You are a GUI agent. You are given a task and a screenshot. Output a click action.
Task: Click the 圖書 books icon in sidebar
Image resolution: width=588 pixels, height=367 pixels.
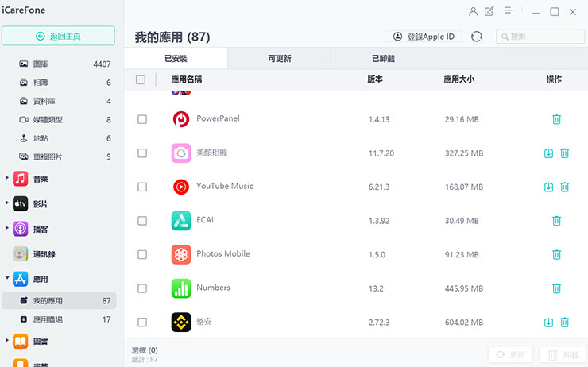(20, 341)
